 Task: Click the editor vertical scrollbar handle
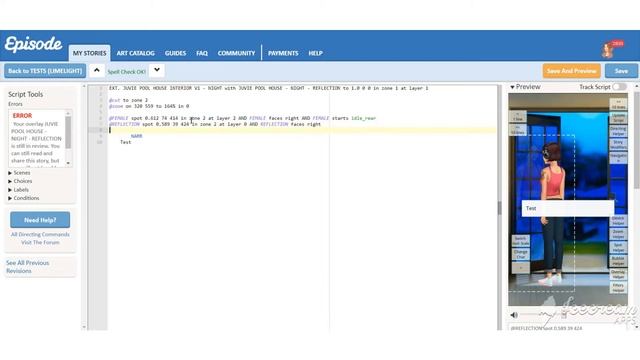pos(500,208)
